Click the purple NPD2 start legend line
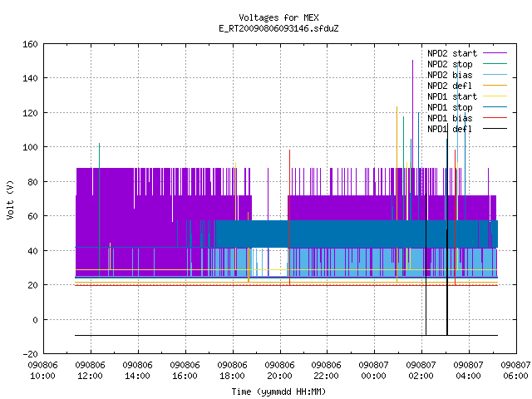 coord(495,53)
